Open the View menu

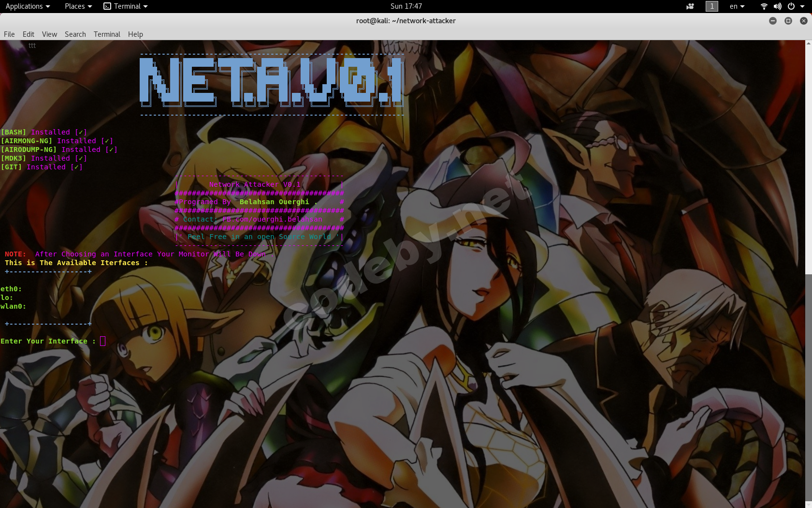click(x=49, y=34)
